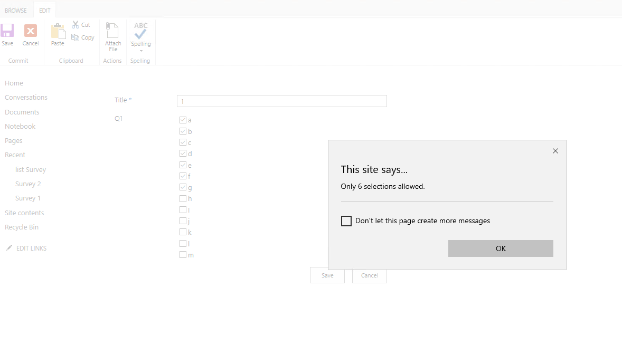This screenshot has width=622, height=364.
Task: Toggle checkbox for option l
Action: [183, 243]
